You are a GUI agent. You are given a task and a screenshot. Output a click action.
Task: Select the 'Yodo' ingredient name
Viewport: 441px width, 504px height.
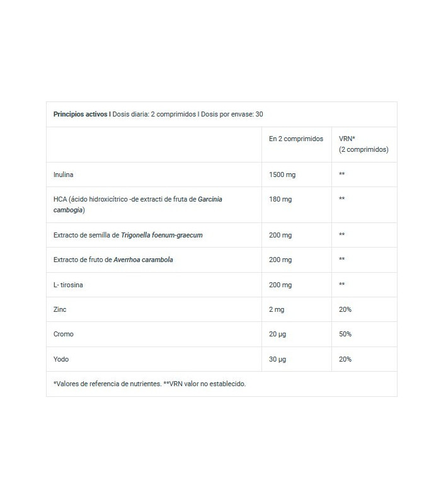tap(61, 359)
